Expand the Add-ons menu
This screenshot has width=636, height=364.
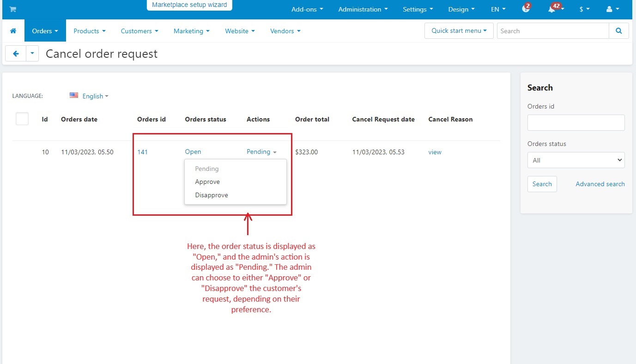point(307,9)
